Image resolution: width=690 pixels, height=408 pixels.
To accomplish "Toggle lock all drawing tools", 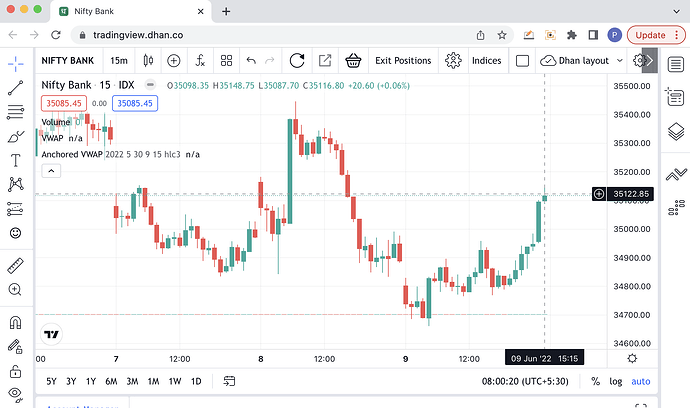I will click(15, 371).
